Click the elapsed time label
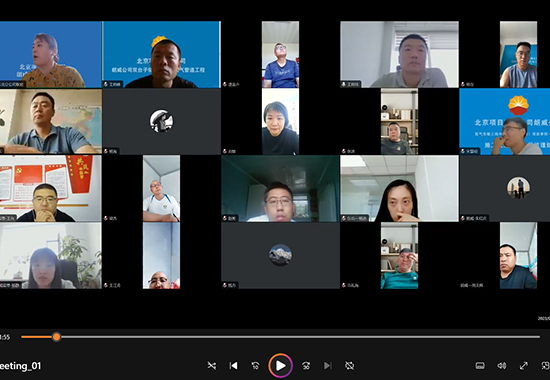 pyautogui.click(x=5, y=337)
